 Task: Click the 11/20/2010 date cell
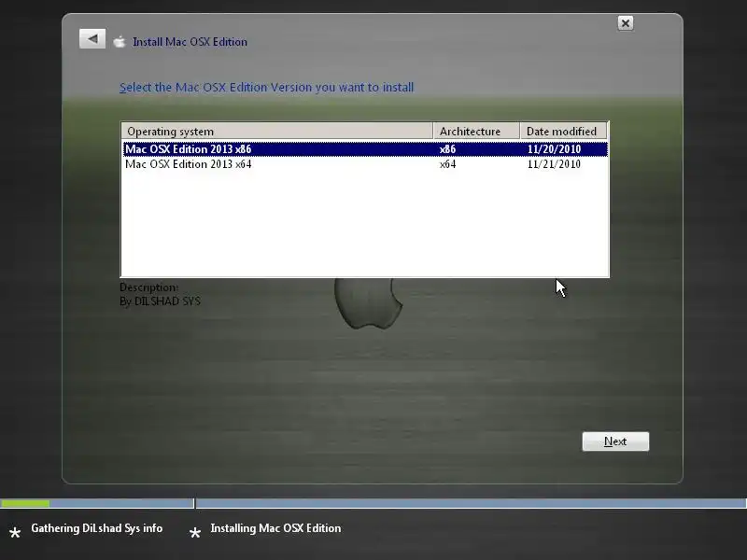[554, 149]
